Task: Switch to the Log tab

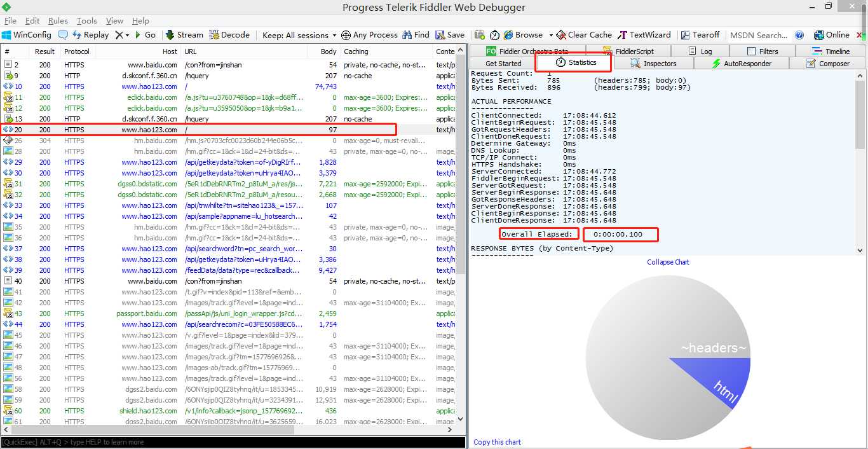Action: 701,51
